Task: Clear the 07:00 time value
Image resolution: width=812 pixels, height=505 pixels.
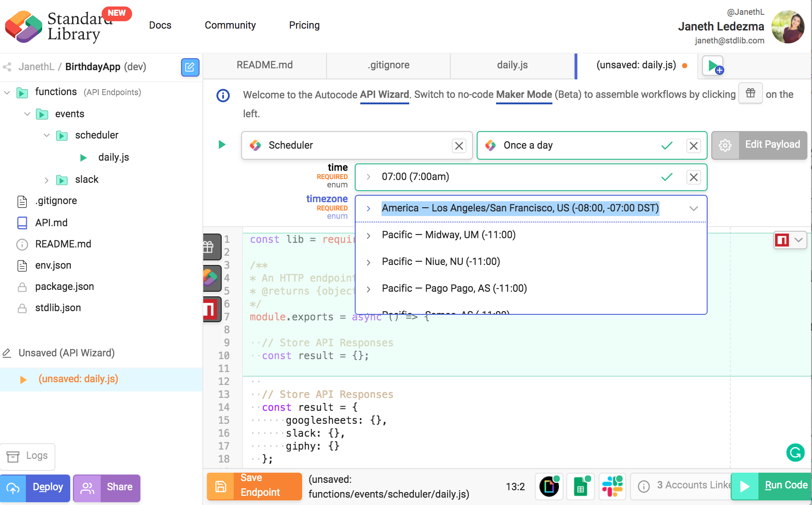Action: point(694,177)
